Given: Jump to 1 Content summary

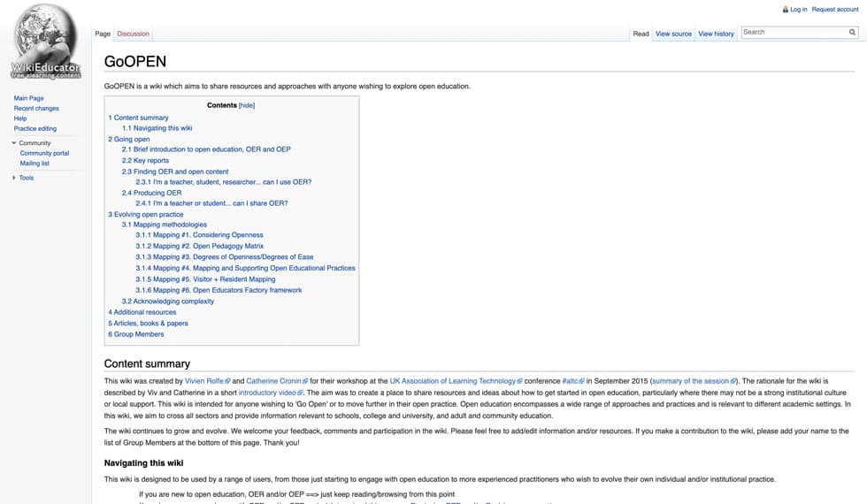Looking at the screenshot, I should coord(138,118).
